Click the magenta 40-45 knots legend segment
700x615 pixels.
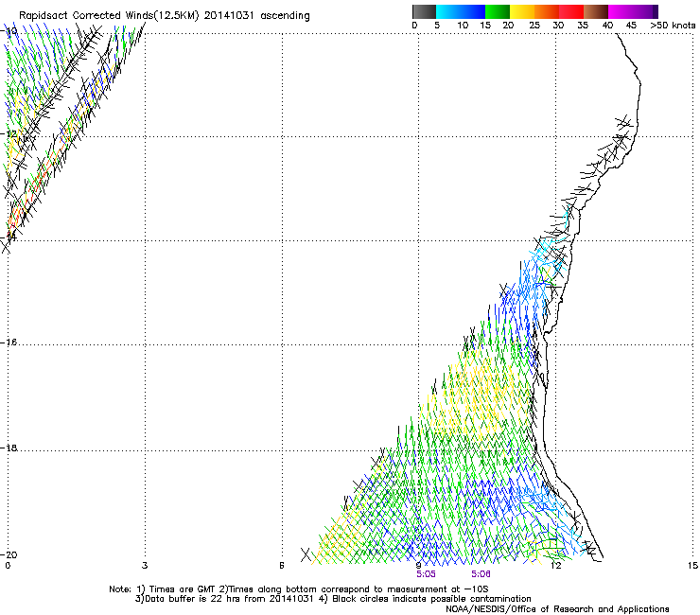[x=621, y=11]
